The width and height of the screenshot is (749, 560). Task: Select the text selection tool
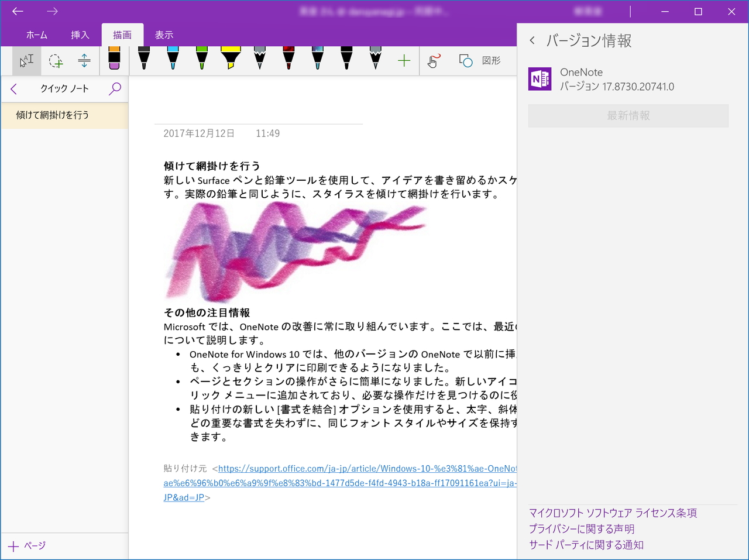click(26, 60)
